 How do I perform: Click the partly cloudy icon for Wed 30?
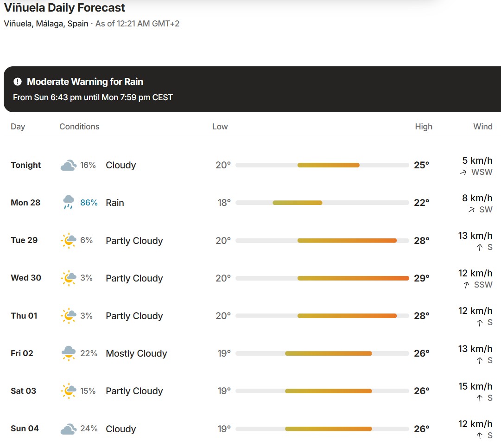pos(69,278)
